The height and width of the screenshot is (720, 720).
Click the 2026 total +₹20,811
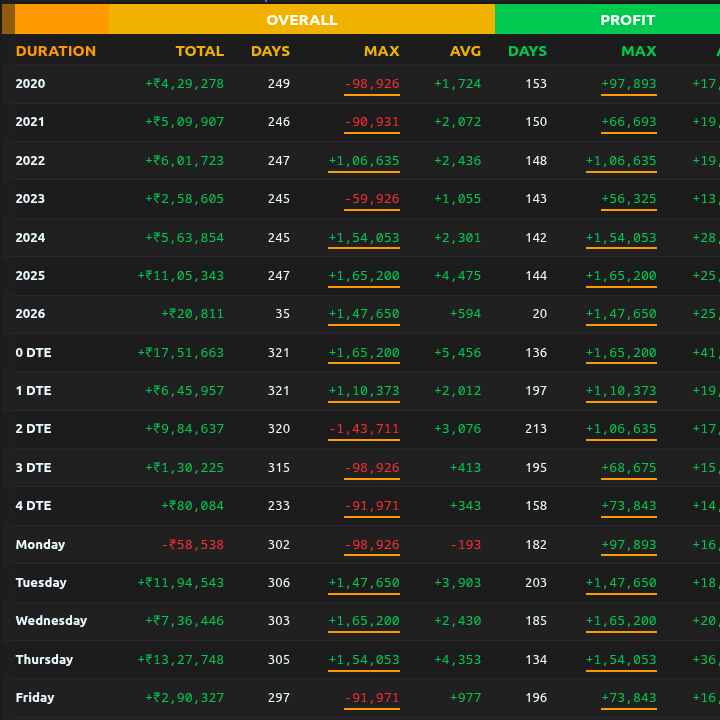tap(192, 314)
